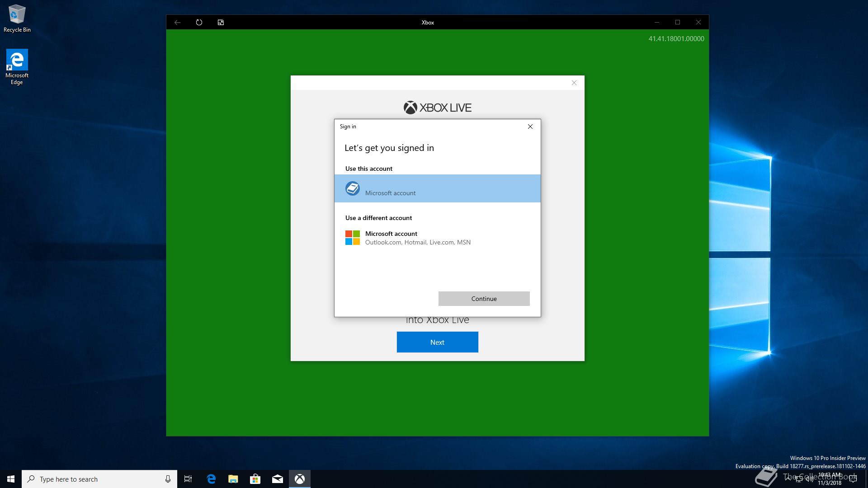This screenshot has height=488, width=868.
Task: Open Microsoft Store from the taskbar
Action: click(x=255, y=479)
